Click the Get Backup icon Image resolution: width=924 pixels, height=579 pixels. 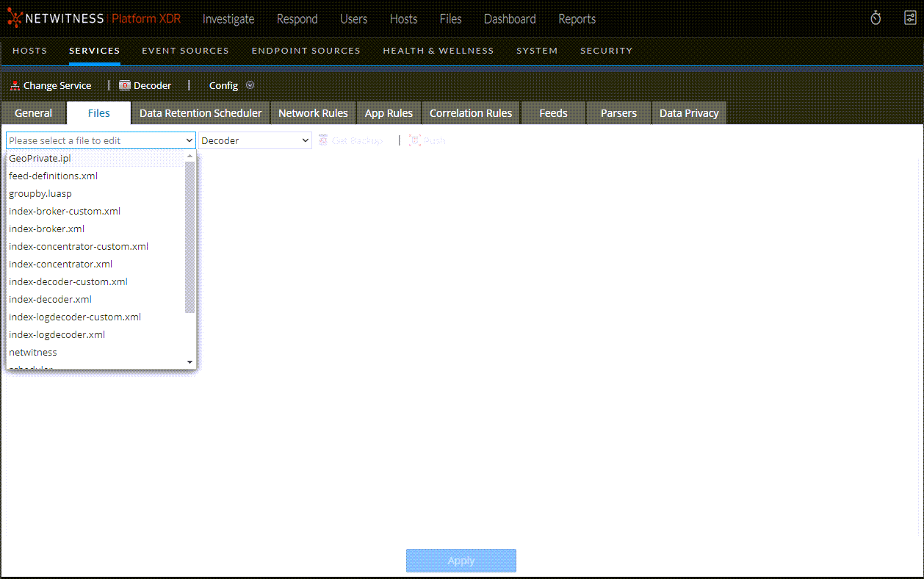click(x=323, y=140)
